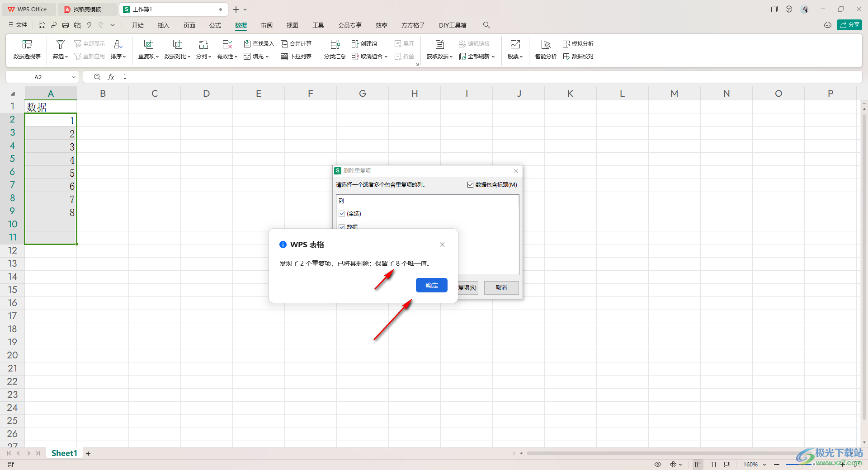Click Data Proofing (数据校对)
The image size is (868, 470).
pyautogui.click(x=578, y=56)
